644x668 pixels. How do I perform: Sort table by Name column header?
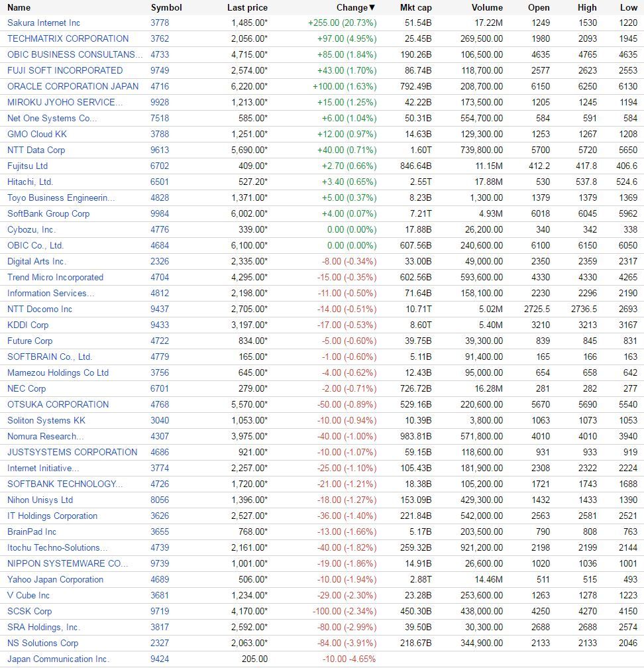pos(19,7)
